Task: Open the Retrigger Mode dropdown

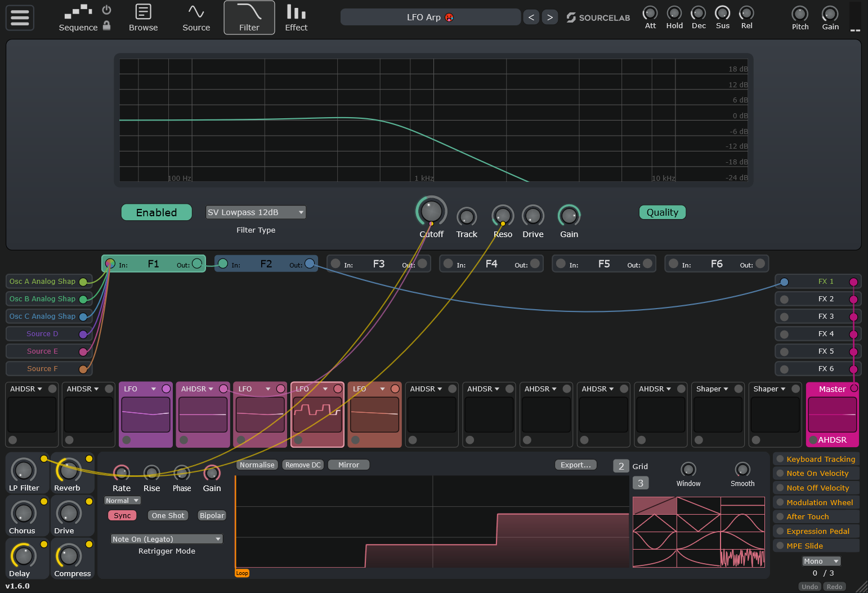Action: point(166,539)
